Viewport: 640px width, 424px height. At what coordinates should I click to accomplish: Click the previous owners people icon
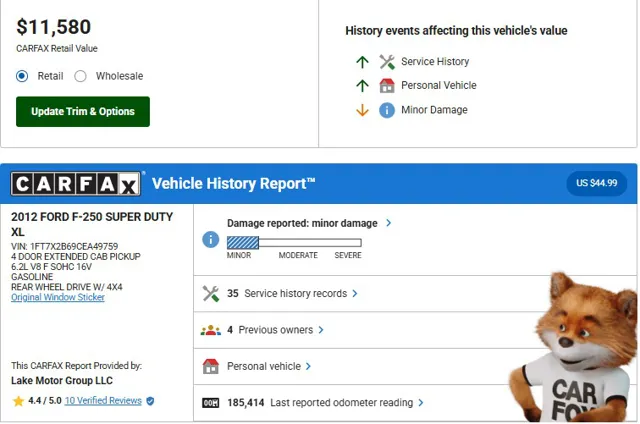coord(211,330)
